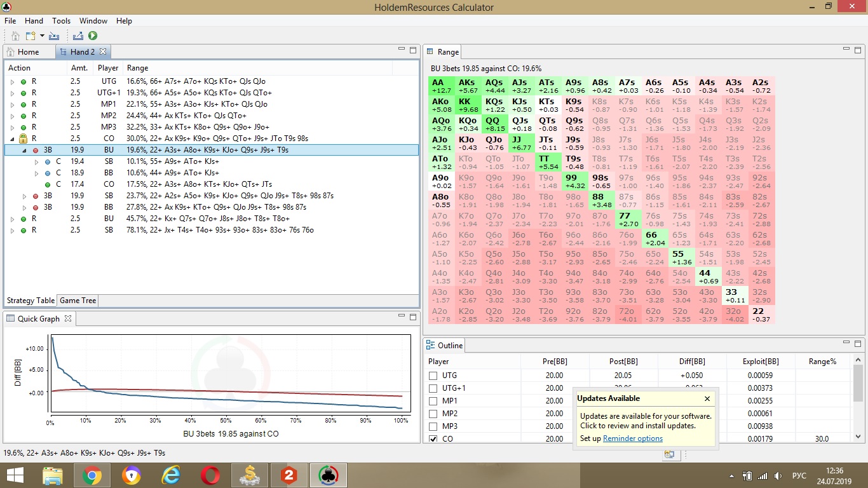Maximize the Quick Graph panel
868x488 pixels.
point(413,316)
